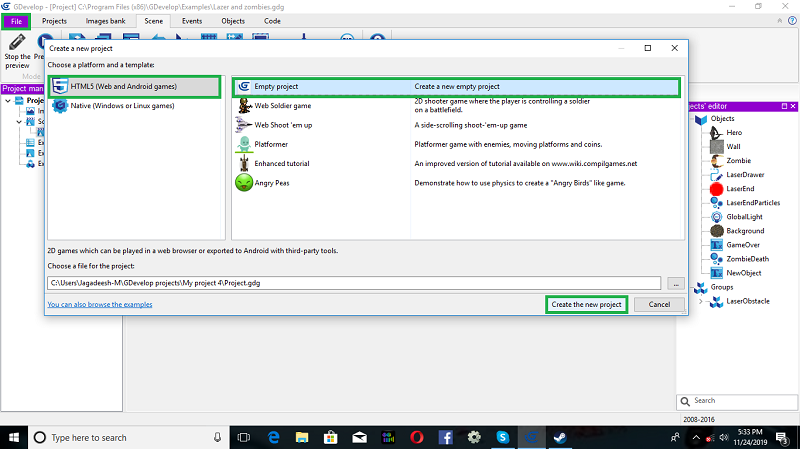This screenshot has width=800, height=449.
Task: Close the Create a new project dialog
Action: 674,48
